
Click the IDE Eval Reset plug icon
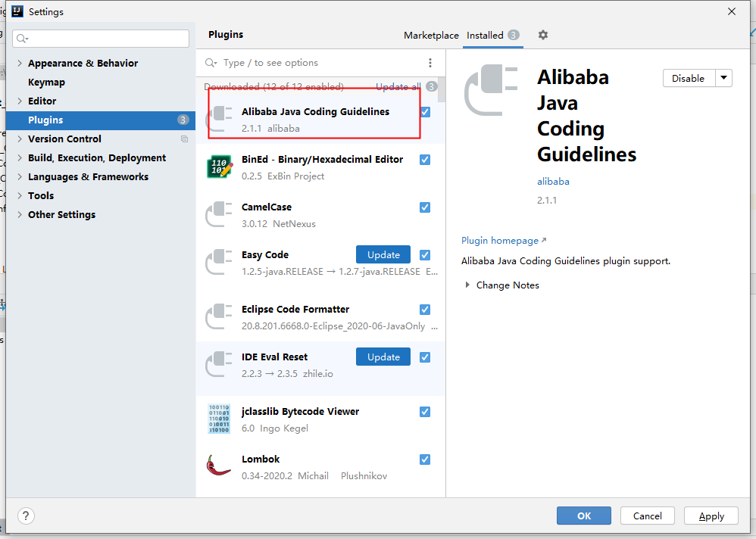coord(219,364)
